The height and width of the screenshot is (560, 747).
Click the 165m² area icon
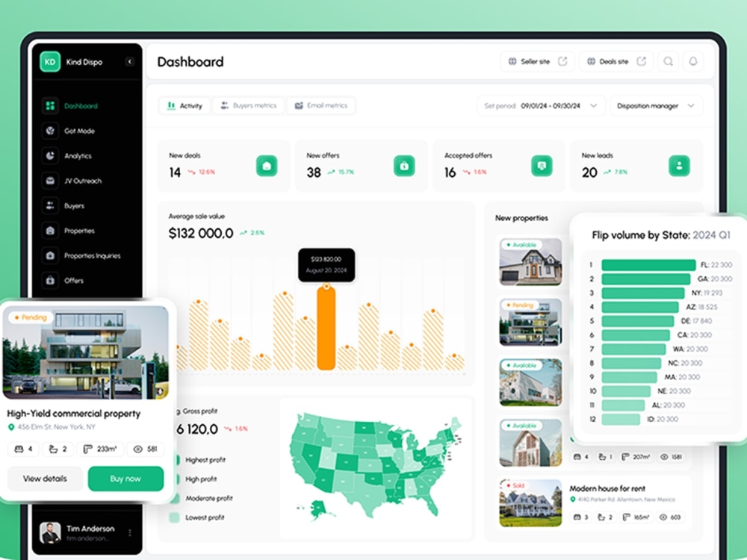tap(627, 517)
